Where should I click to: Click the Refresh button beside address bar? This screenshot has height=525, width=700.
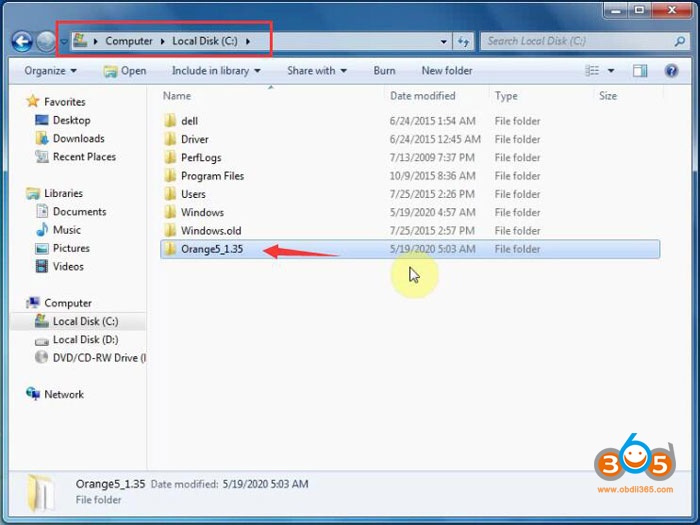[x=463, y=42]
